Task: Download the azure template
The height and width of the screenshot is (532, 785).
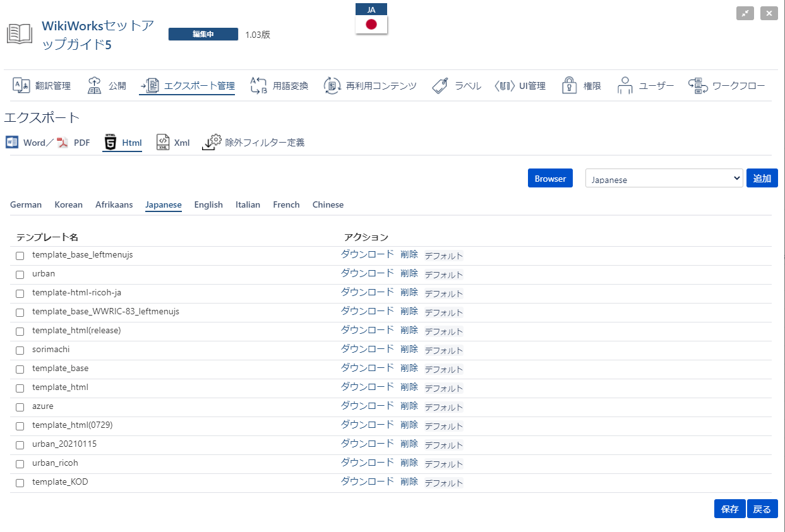Action: click(367, 406)
